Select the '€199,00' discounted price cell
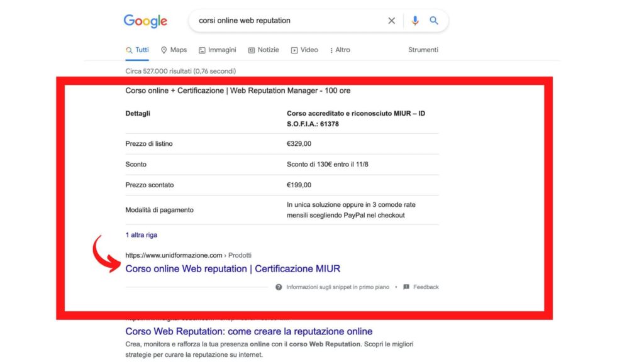The height and width of the screenshot is (362, 644). (x=299, y=185)
